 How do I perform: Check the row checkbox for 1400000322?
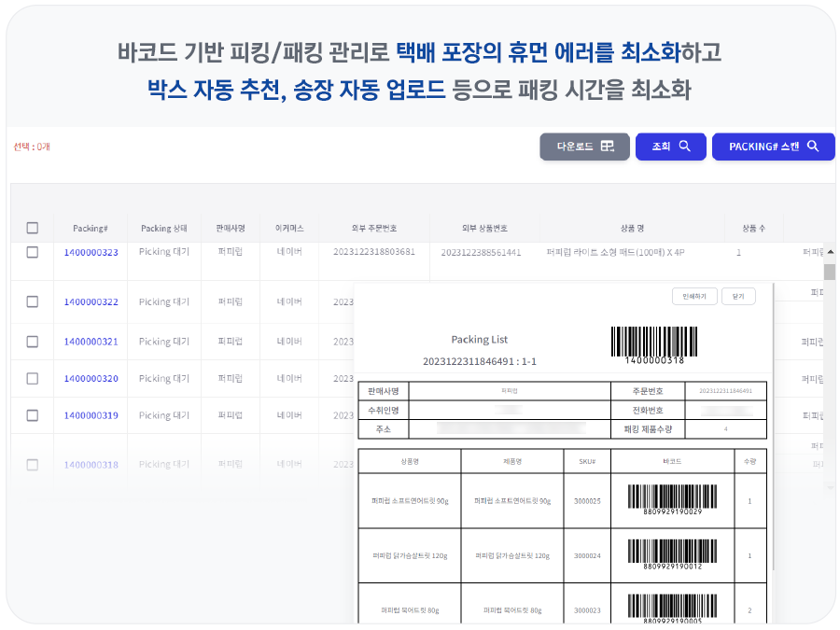33,301
